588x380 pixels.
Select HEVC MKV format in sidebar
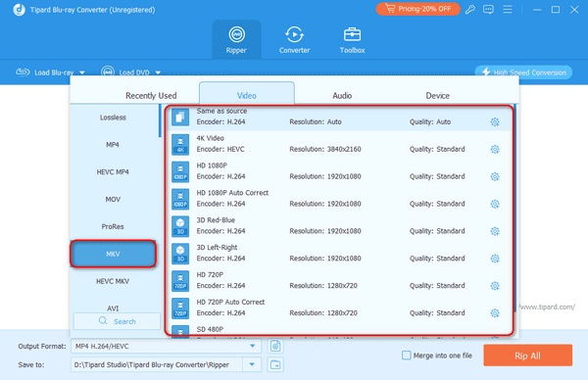click(113, 281)
